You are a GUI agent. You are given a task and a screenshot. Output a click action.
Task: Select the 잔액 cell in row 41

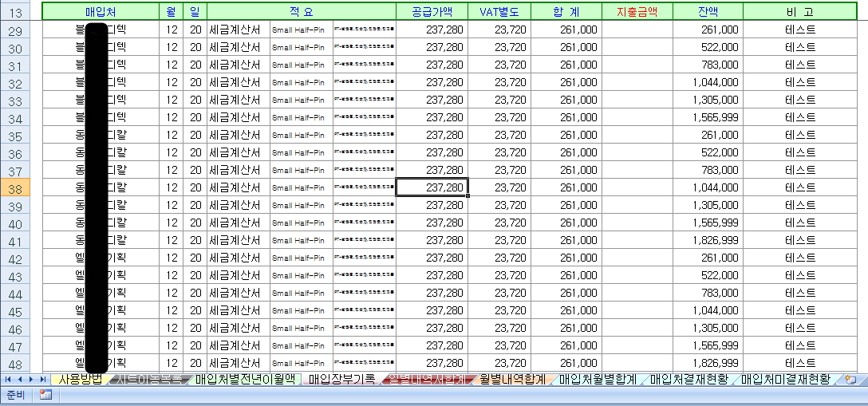[708, 240]
